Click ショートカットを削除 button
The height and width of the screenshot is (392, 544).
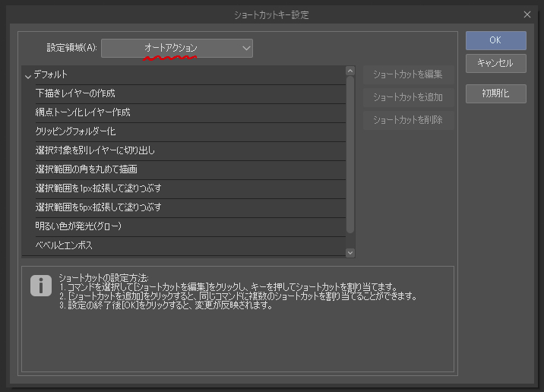[408, 120]
